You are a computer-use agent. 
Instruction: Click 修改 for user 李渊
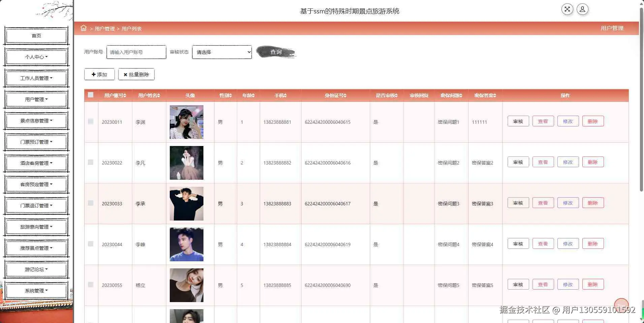click(x=568, y=121)
